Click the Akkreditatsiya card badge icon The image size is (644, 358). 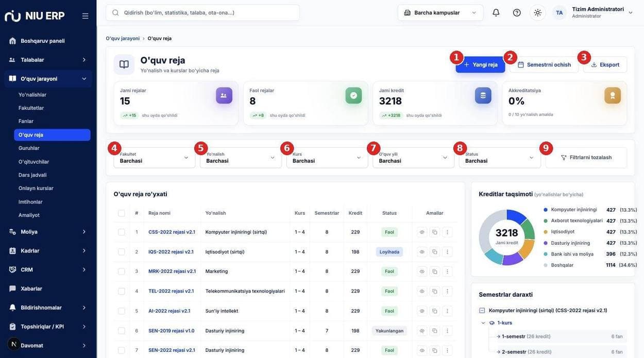[x=613, y=95]
